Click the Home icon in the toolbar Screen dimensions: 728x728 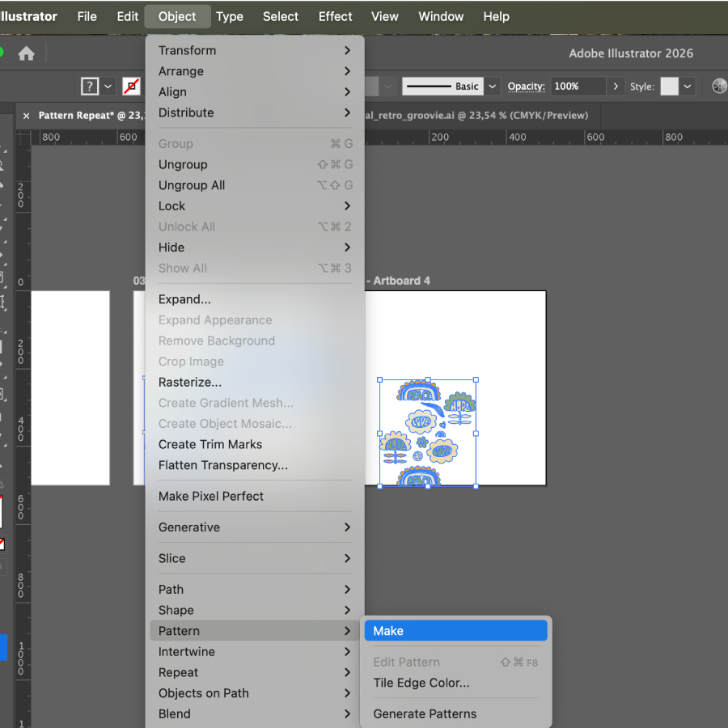pos(27,53)
